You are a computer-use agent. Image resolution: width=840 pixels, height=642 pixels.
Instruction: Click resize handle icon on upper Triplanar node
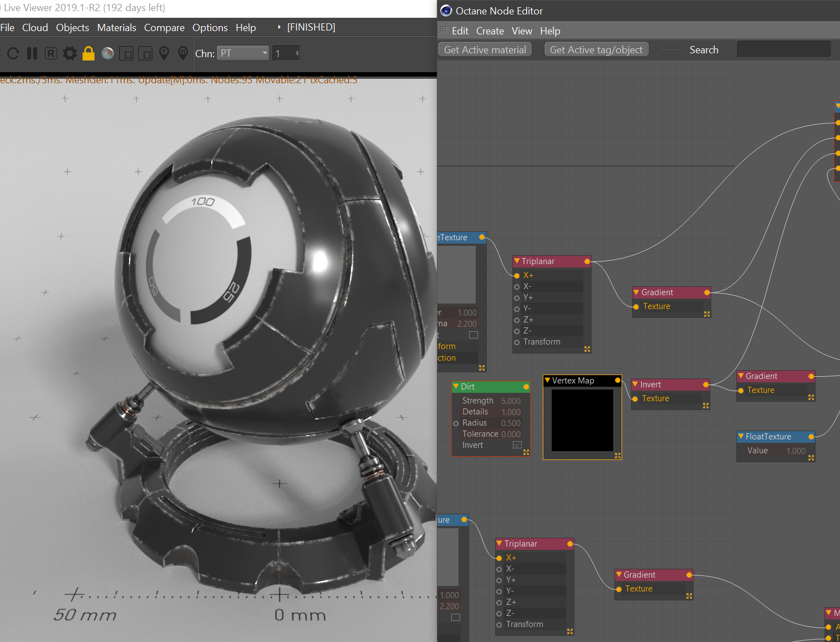point(587,349)
